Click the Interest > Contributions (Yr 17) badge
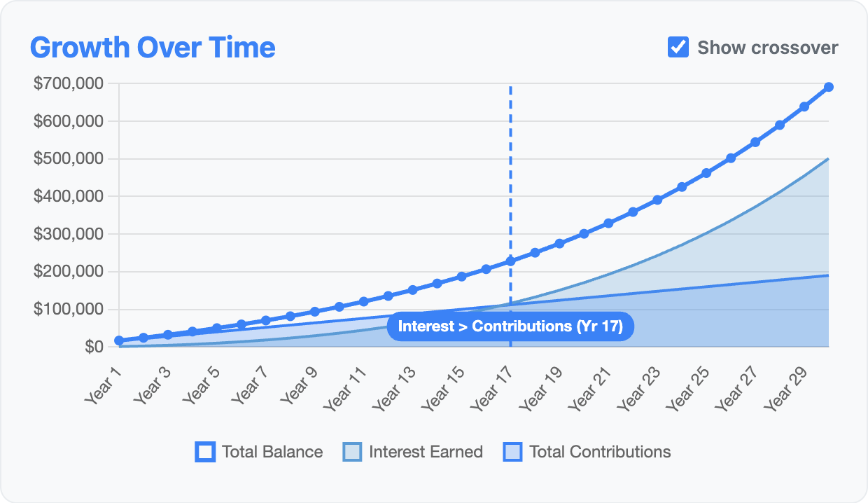Image resolution: width=868 pixels, height=503 pixels. pos(511,326)
